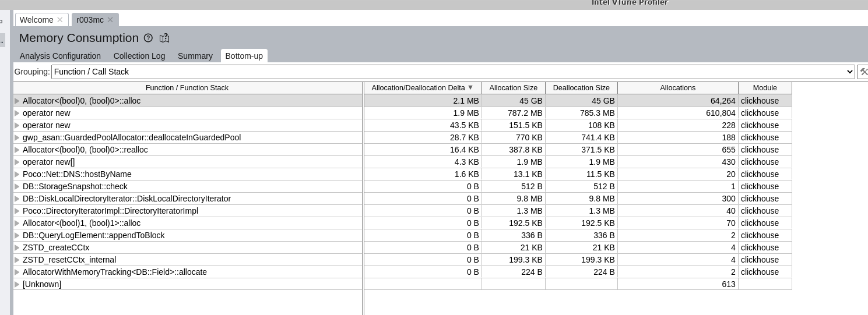Click the Module column header
The image size is (868, 315).
pyautogui.click(x=764, y=88)
